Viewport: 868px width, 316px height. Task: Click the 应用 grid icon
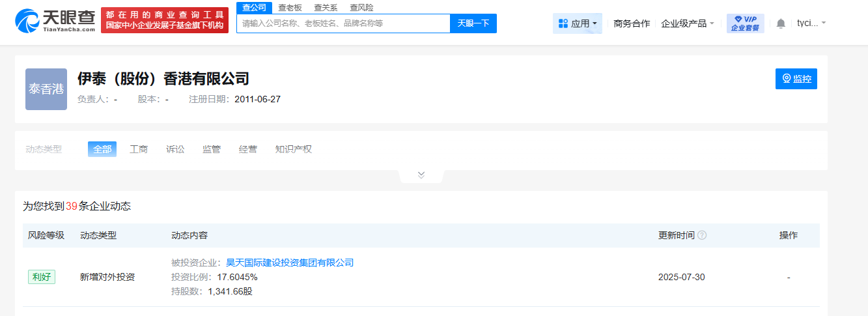point(563,23)
